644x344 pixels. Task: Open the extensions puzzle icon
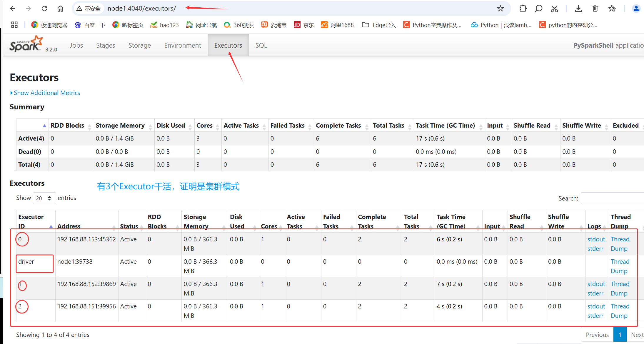523,9
